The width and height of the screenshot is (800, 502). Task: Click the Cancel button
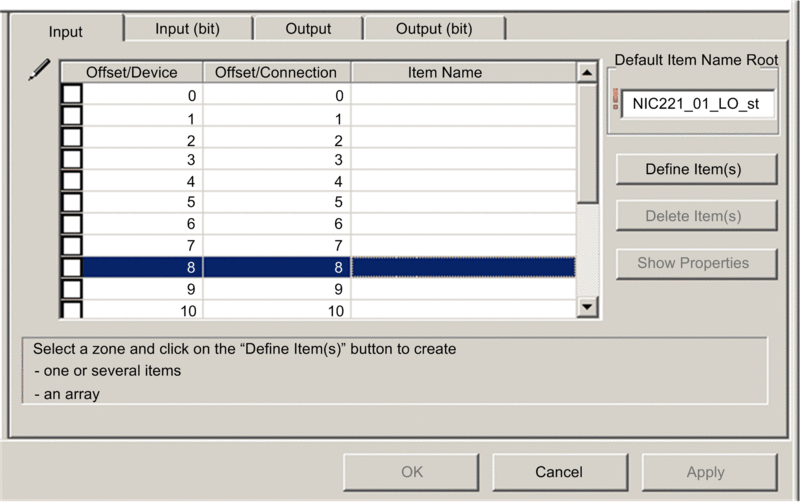click(x=558, y=471)
